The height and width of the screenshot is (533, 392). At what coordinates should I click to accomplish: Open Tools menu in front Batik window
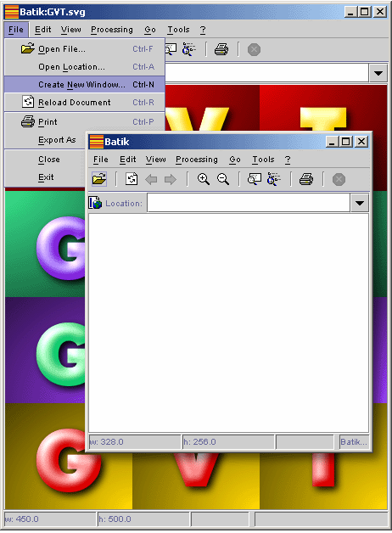pyautogui.click(x=263, y=160)
